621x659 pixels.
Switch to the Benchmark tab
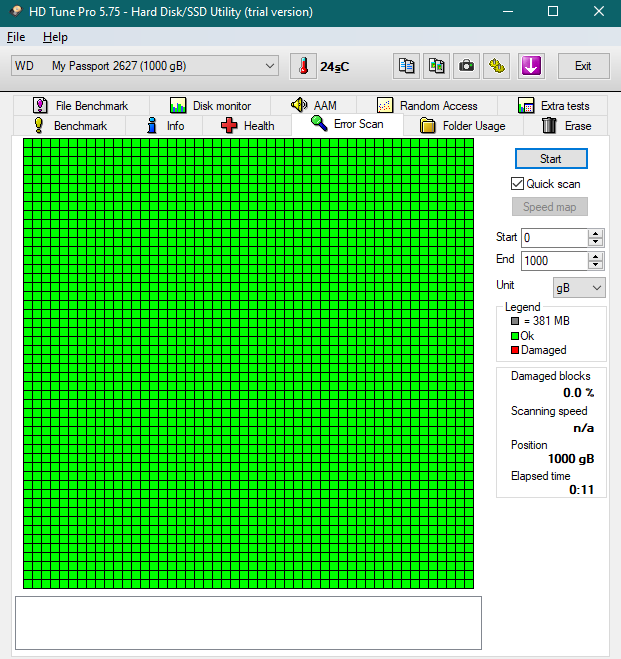[69, 126]
